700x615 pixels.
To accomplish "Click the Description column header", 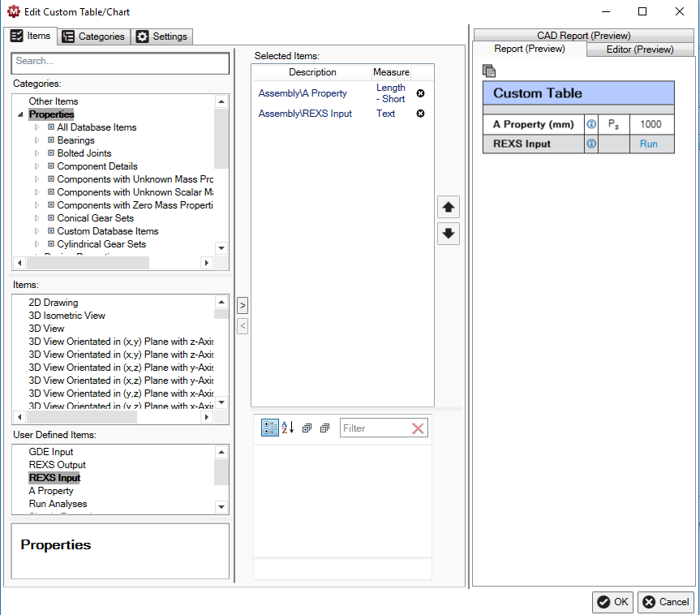I will click(312, 72).
